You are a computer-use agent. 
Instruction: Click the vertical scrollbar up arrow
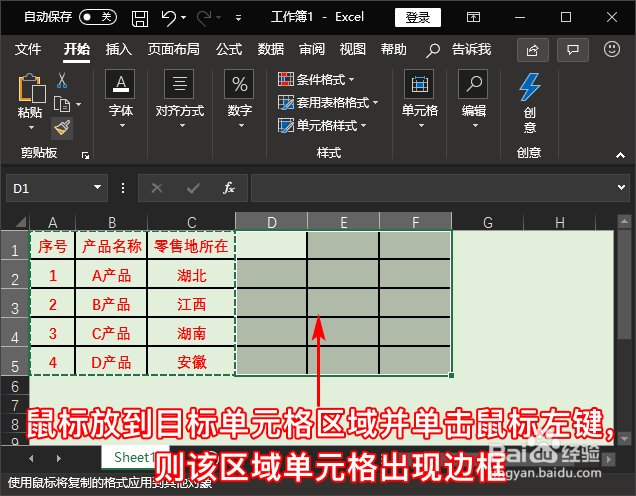click(624, 221)
